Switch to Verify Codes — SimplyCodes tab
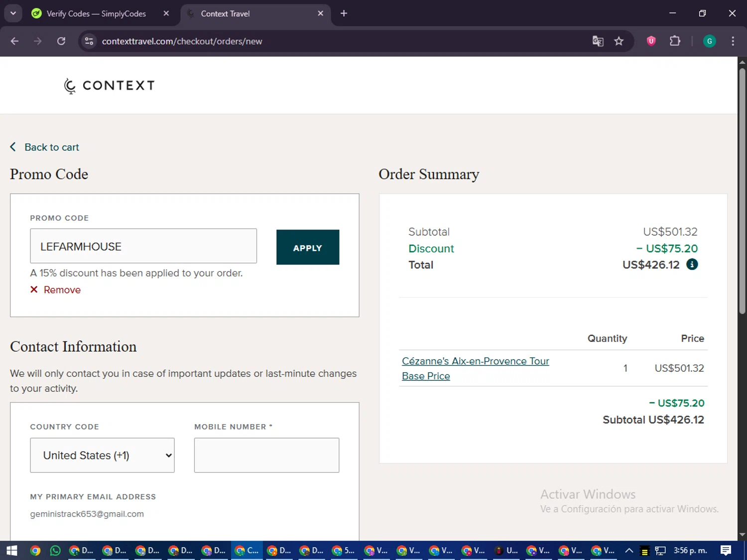The height and width of the screenshot is (560, 747). click(96, 14)
